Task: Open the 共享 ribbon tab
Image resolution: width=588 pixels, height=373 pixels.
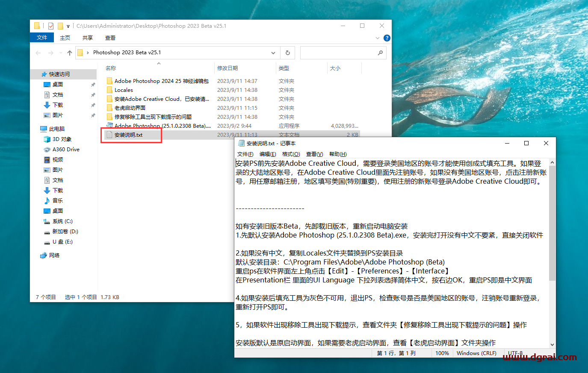Action: tap(88, 38)
